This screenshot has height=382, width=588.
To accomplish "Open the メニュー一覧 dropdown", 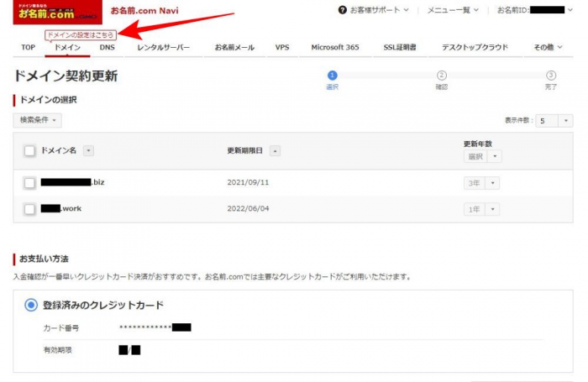I will click(453, 10).
